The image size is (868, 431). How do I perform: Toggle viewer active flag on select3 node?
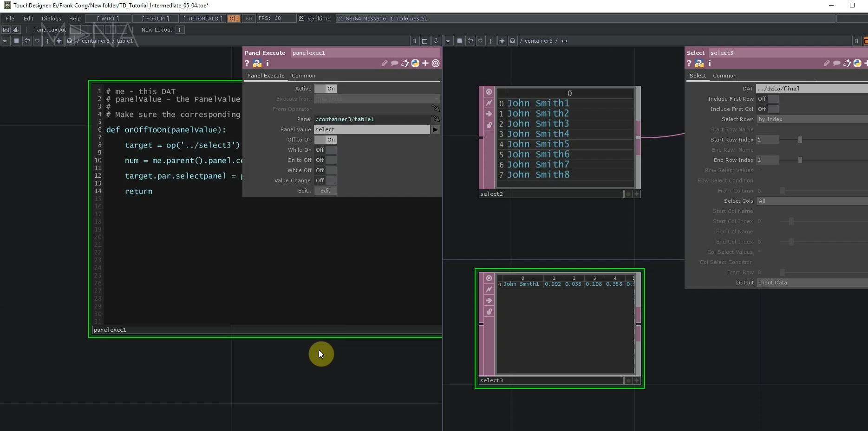pos(489,278)
